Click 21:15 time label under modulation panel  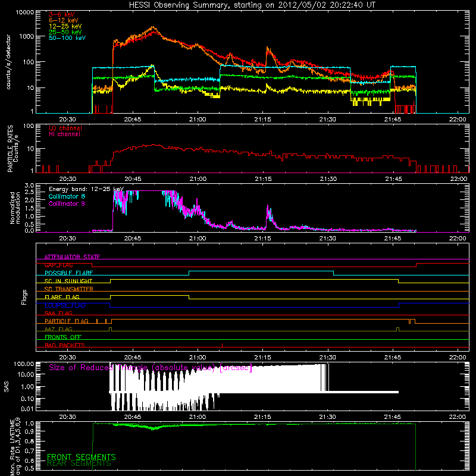tap(263, 239)
